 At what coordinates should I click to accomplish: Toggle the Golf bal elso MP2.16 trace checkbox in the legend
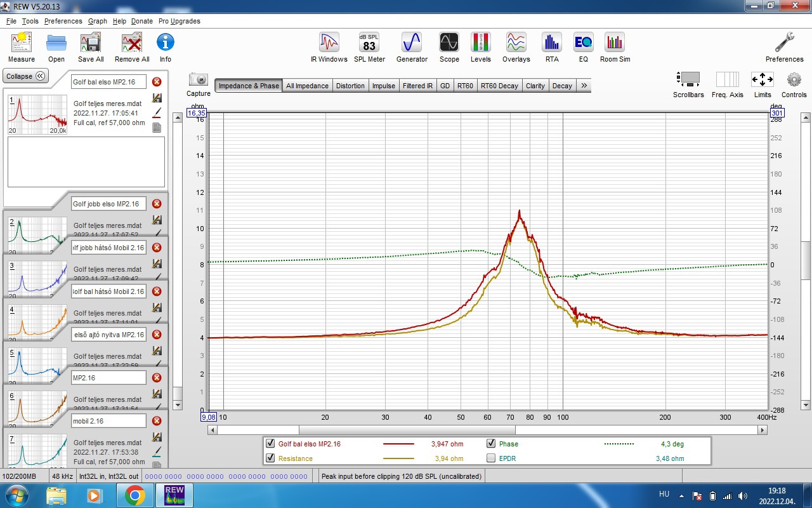point(271,444)
